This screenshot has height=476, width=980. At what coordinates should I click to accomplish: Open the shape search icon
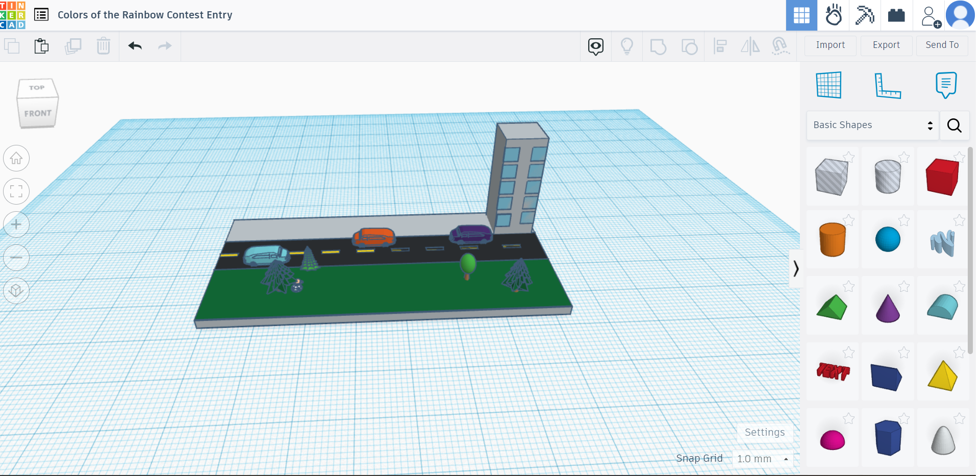point(954,126)
